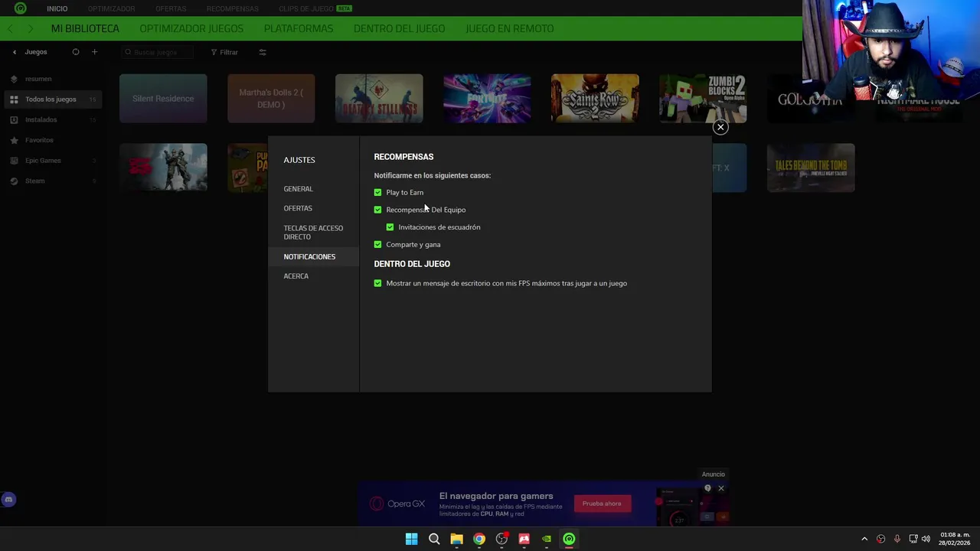Image resolution: width=980 pixels, height=551 pixels.
Task: Open the Saints Row 2 game tile
Action: pyautogui.click(x=595, y=99)
